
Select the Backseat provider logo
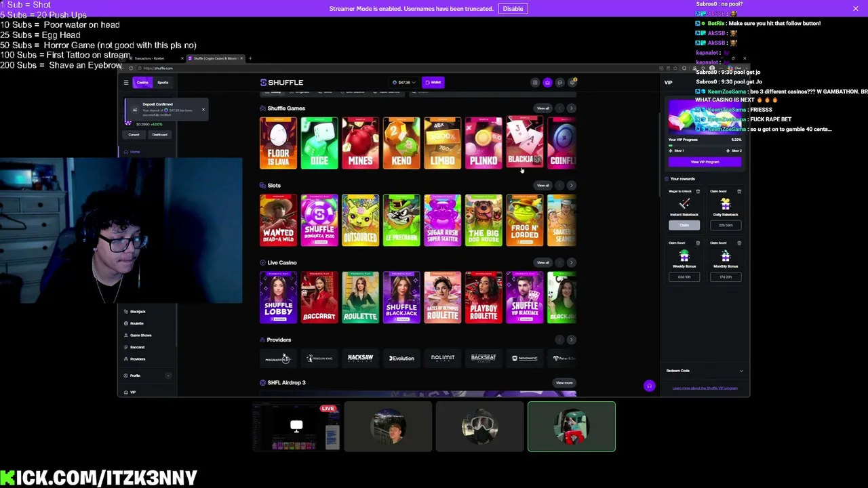pyautogui.click(x=484, y=358)
